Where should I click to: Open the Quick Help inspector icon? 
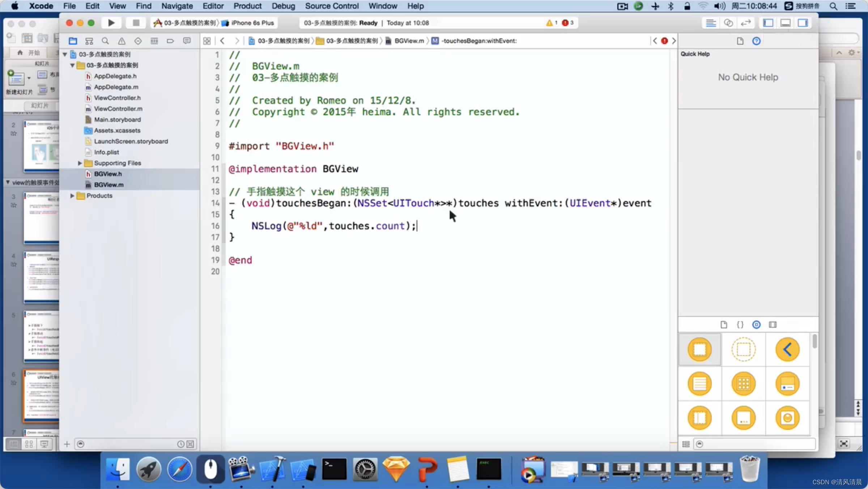(756, 41)
